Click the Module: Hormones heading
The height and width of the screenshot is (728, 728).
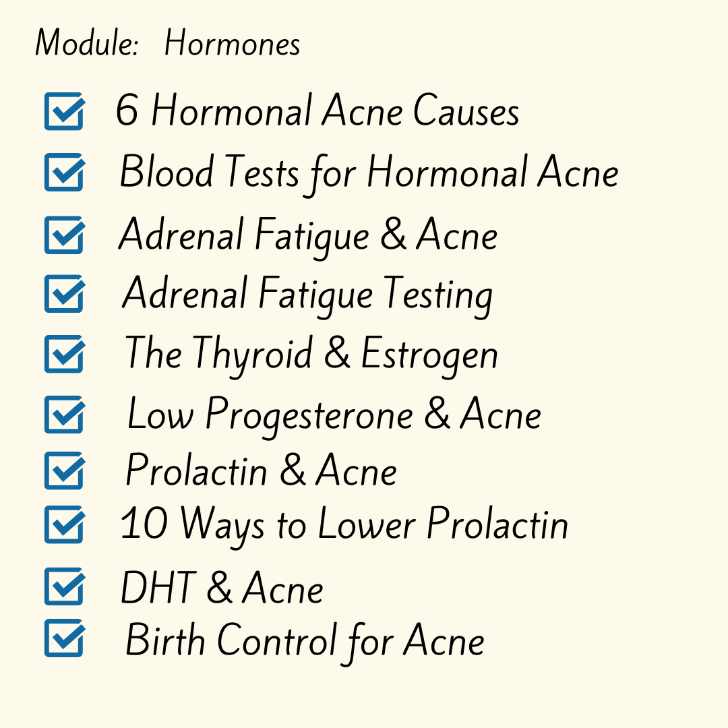[x=168, y=43]
